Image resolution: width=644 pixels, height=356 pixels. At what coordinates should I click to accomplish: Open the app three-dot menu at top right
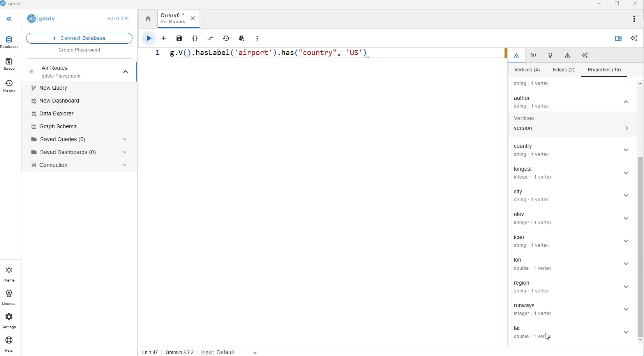coord(634,19)
